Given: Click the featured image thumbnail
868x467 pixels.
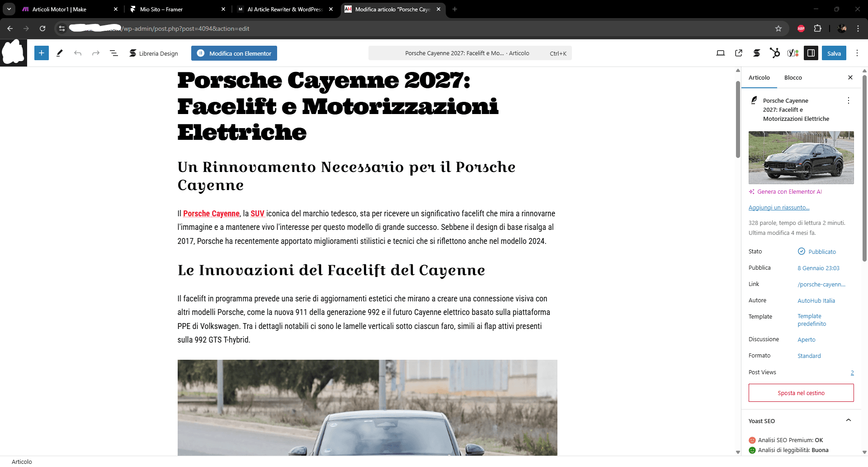Looking at the screenshot, I should (801, 157).
